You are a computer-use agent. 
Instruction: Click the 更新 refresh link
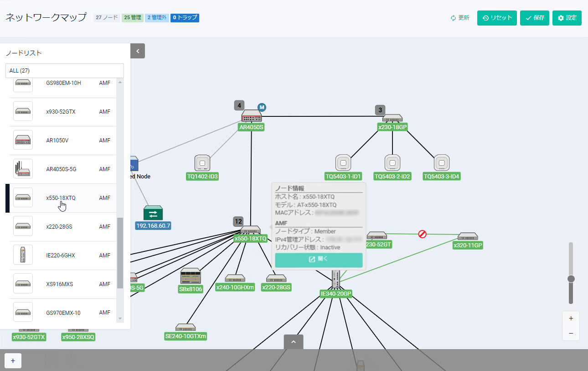459,18
